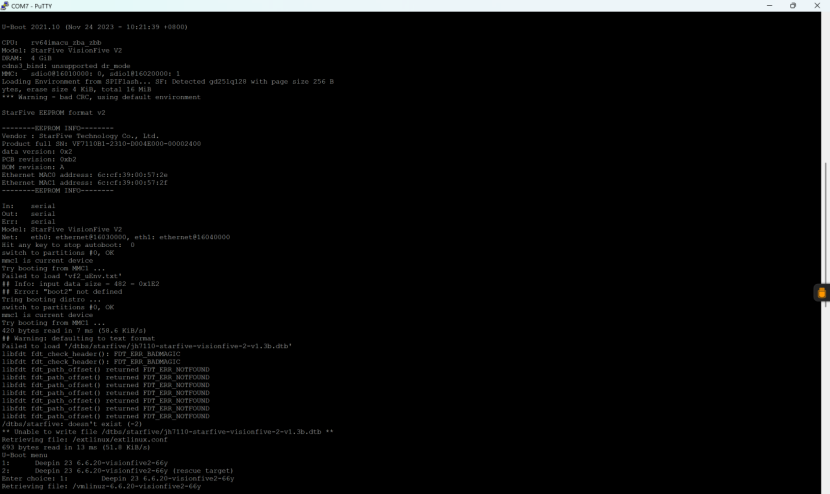
Task: Close the COM7 PuTTY session
Action: click(x=819, y=5)
